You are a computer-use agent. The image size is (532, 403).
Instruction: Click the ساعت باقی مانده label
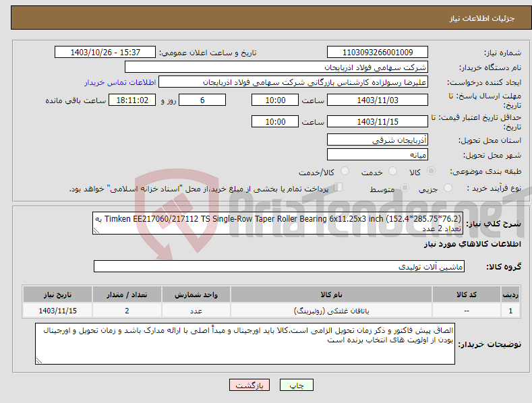tap(76, 101)
